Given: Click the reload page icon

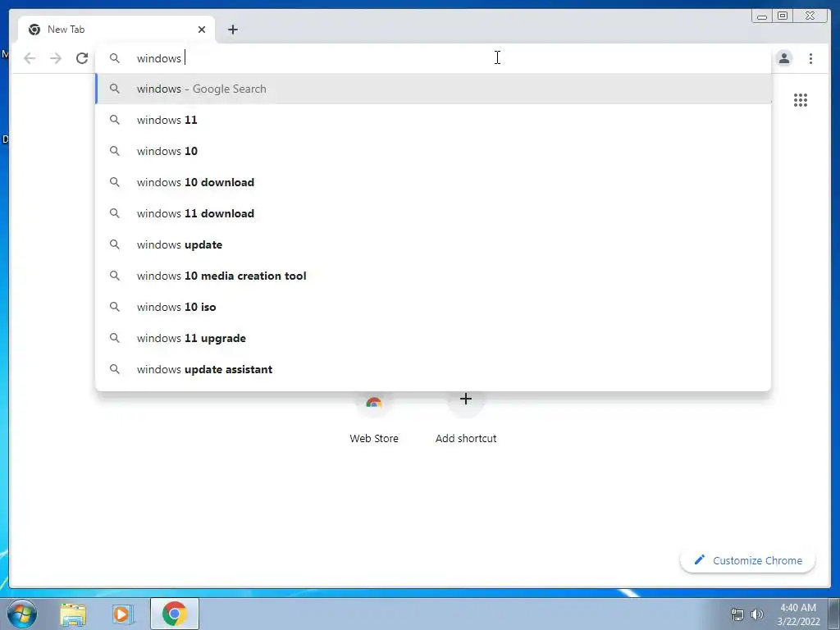Looking at the screenshot, I should coord(82,58).
